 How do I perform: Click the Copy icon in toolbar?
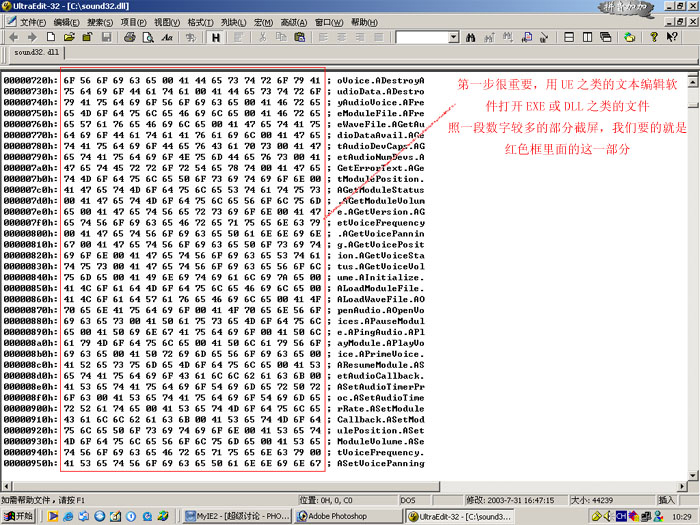(x=281, y=38)
